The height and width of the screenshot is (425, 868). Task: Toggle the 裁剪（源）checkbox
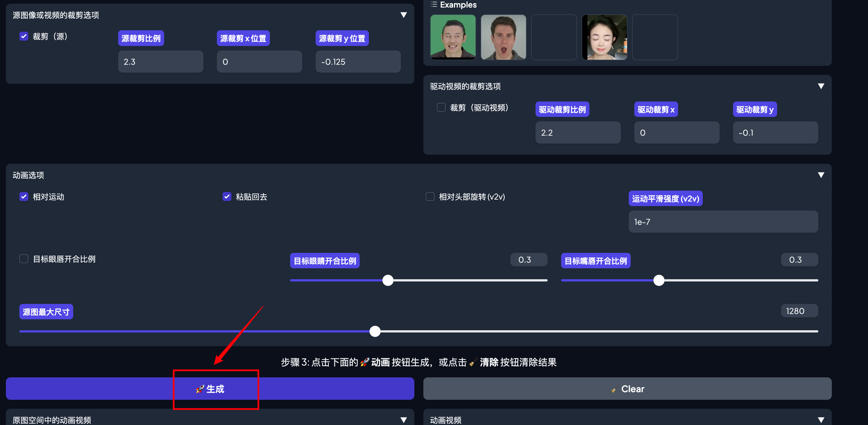24,36
